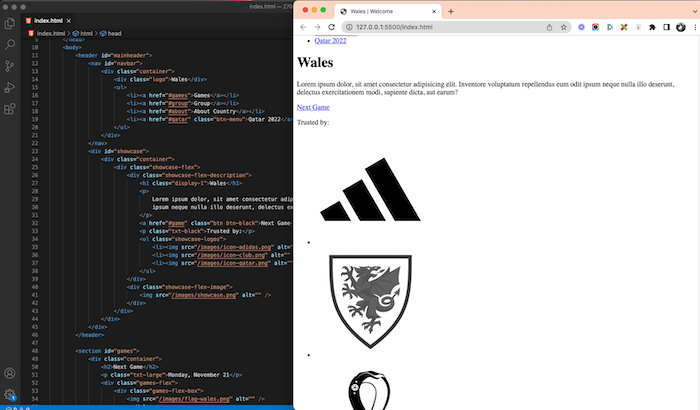The height and width of the screenshot is (410, 700).
Task: Click the Adidas logo image
Action: pos(371,189)
